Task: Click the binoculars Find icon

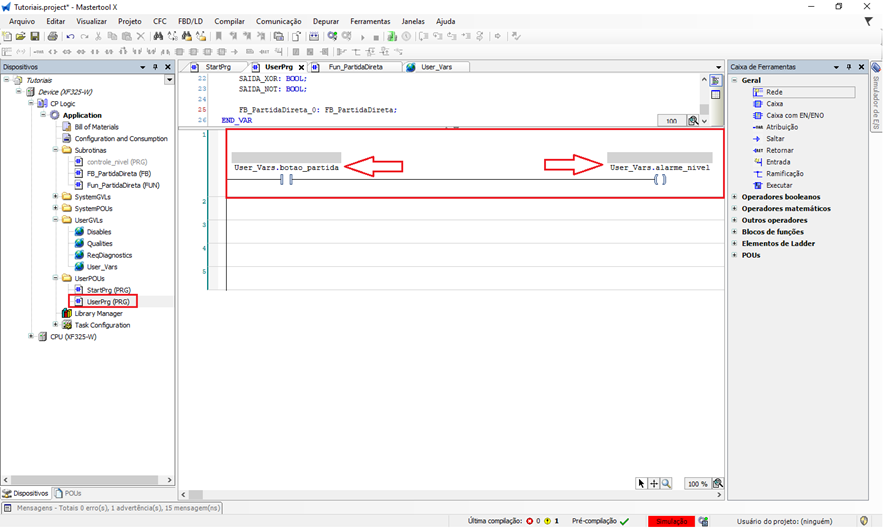Action: [x=158, y=36]
